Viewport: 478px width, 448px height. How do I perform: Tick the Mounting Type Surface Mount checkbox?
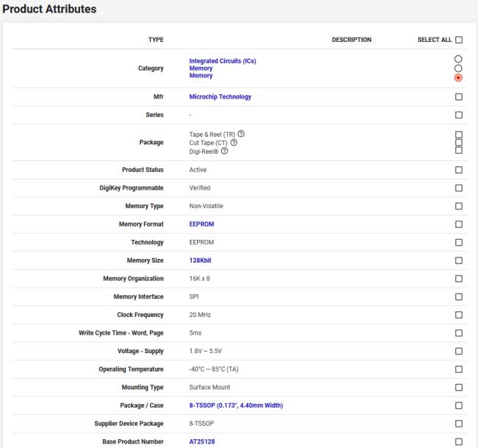tap(459, 387)
